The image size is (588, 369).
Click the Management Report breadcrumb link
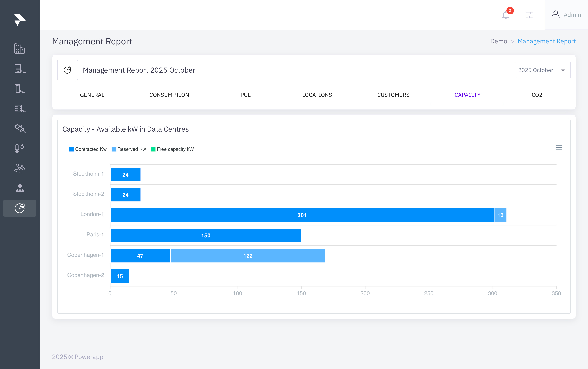(x=546, y=41)
